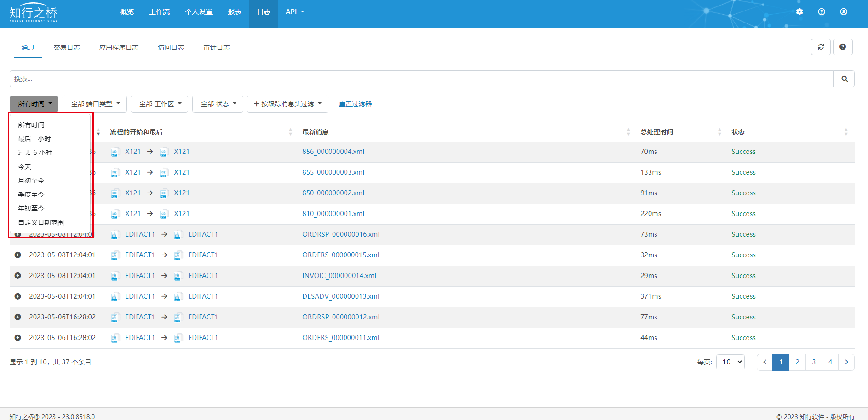Open the per-page count dropdown showing 10
The width and height of the screenshot is (868, 420).
tap(730, 362)
